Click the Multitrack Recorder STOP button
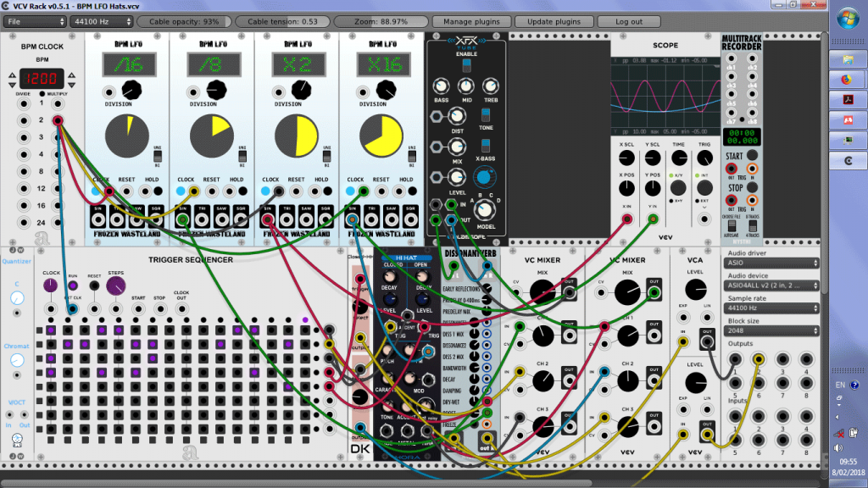 pos(753,187)
